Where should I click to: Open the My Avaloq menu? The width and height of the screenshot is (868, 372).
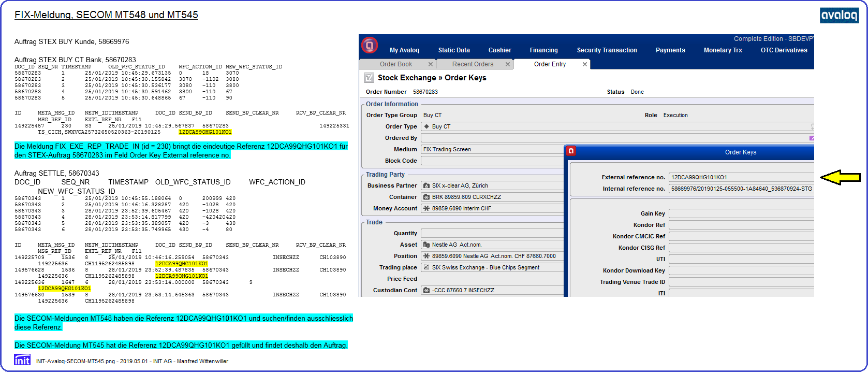pos(404,50)
